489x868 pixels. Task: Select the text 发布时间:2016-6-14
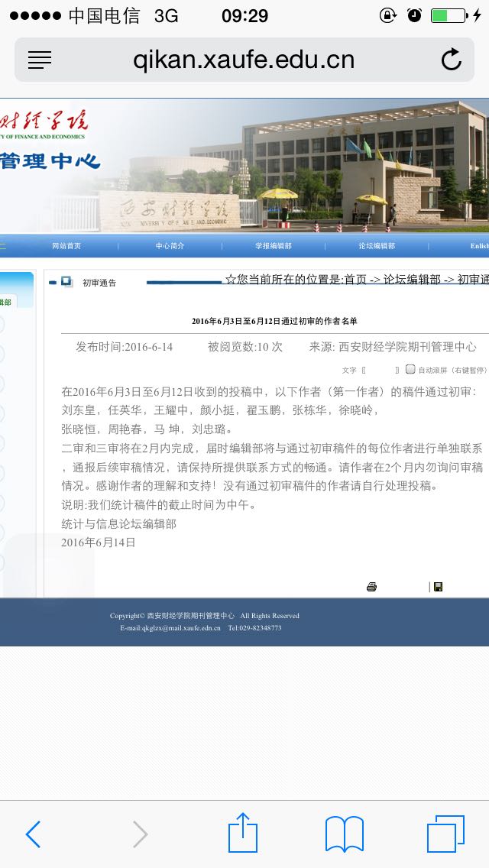tap(124, 347)
